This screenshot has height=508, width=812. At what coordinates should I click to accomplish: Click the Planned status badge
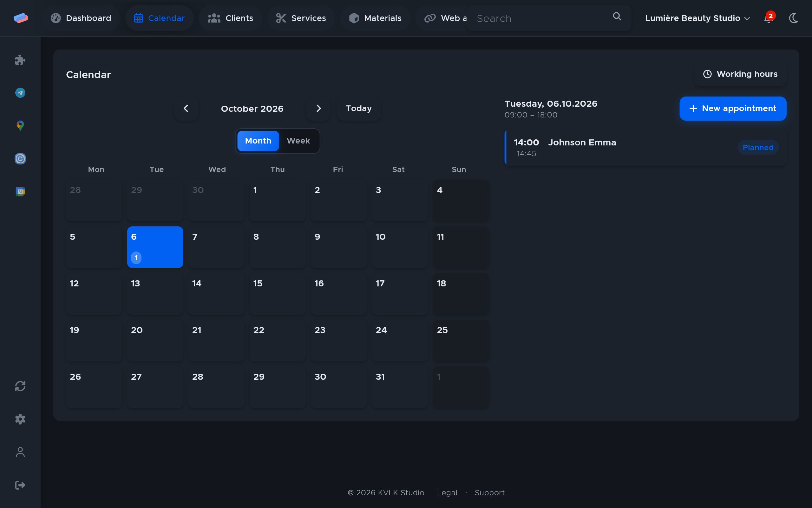coord(758,148)
